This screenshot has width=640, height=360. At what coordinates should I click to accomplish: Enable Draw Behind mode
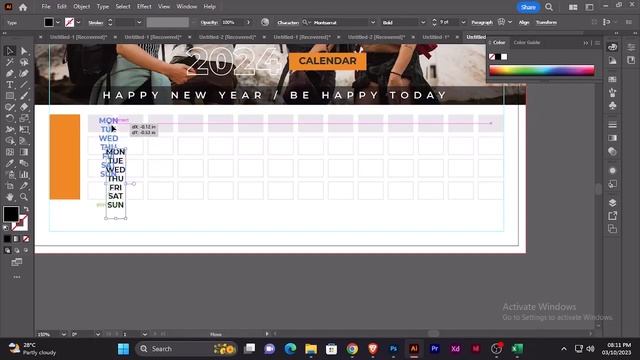tap(17, 250)
